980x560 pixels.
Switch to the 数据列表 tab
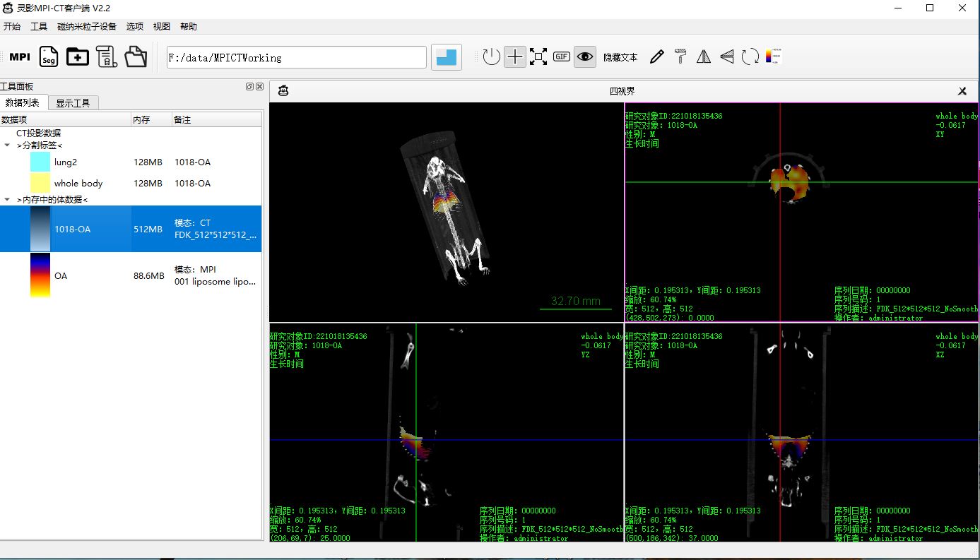(x=23, y=102)
